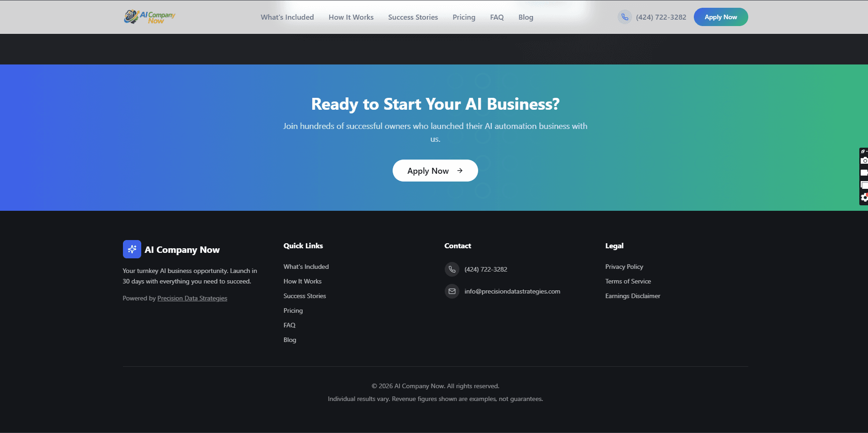Click the info@precisiondatastrategies.com email address

pos(512,291)
